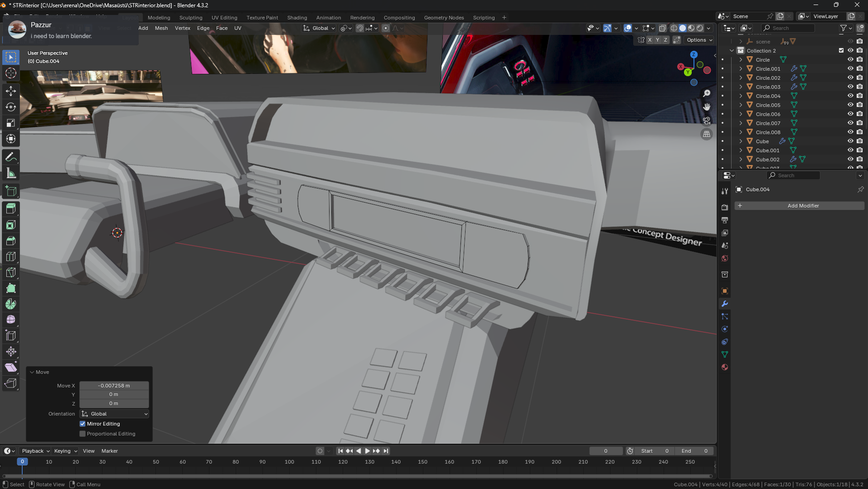Open the Global transform orientation dropdown
Screen dimensions: 868x489
point(319,28)
